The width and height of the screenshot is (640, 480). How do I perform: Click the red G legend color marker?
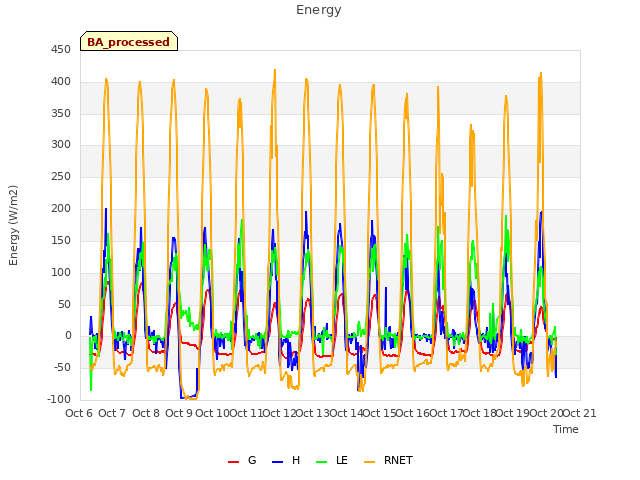(x=233, y=462)
